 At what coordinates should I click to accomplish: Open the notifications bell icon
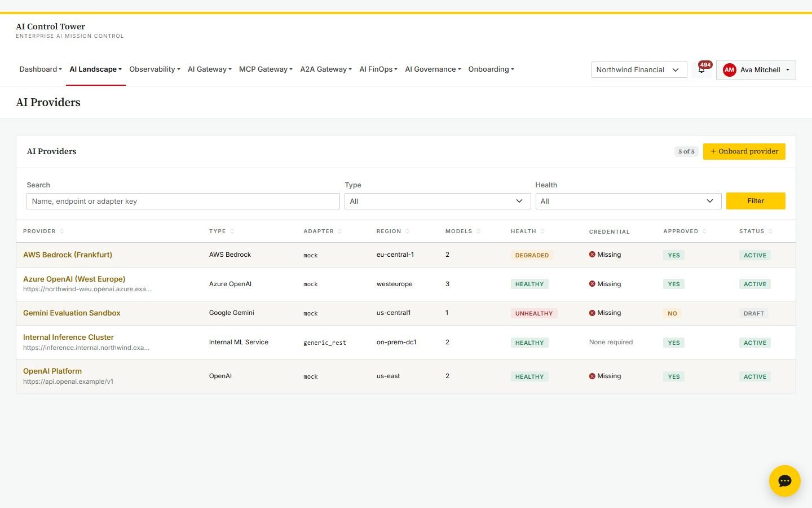[701, 69]
